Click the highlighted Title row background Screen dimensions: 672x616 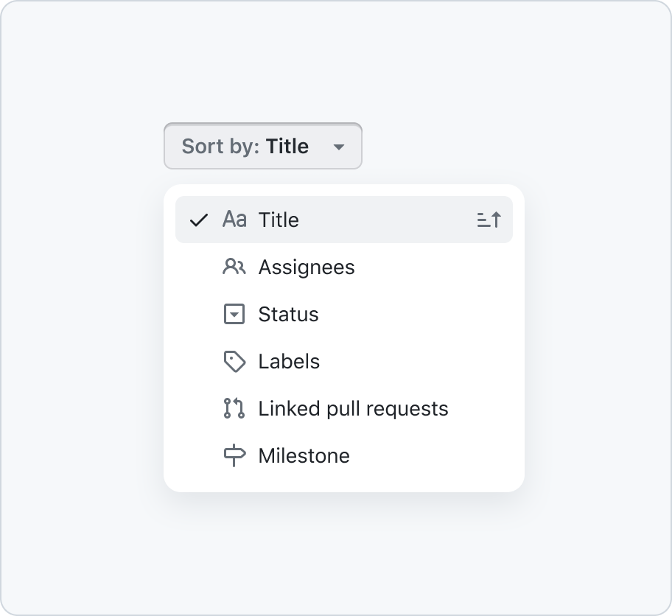point(385,220)
